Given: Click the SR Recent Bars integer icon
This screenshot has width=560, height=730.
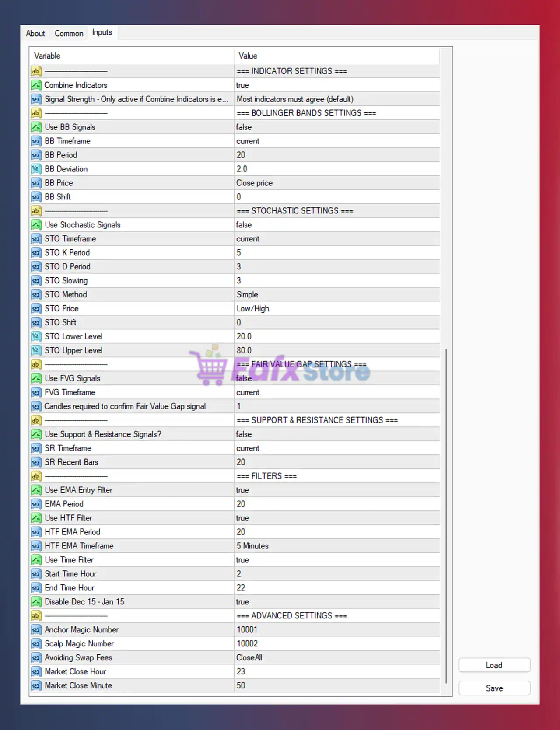Looking at the screenshot, I should tap(36, 462).
